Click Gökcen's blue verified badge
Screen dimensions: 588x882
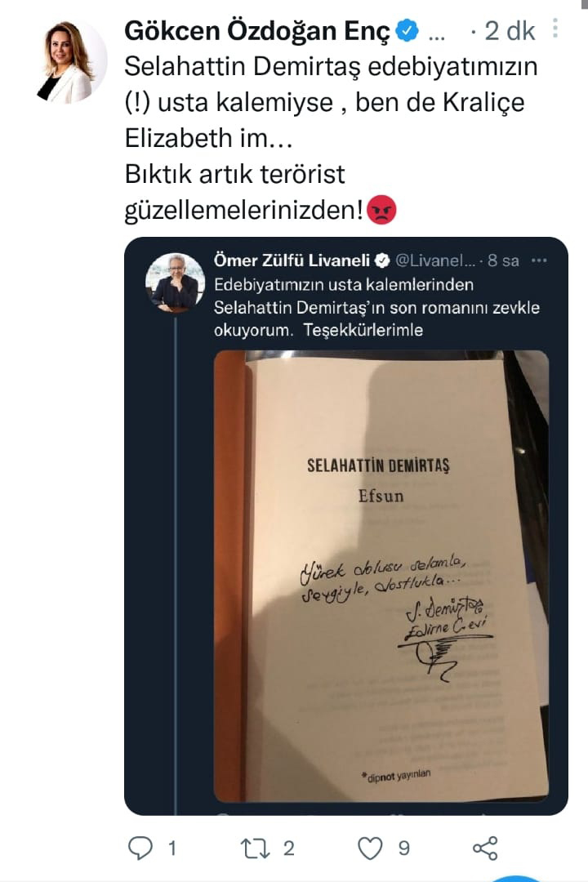coord(408,31)
